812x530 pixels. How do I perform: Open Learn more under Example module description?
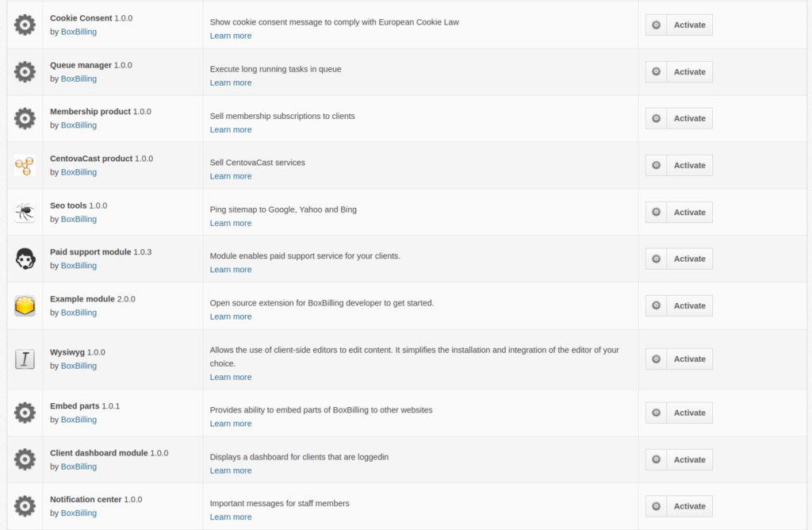coord(231,317)
